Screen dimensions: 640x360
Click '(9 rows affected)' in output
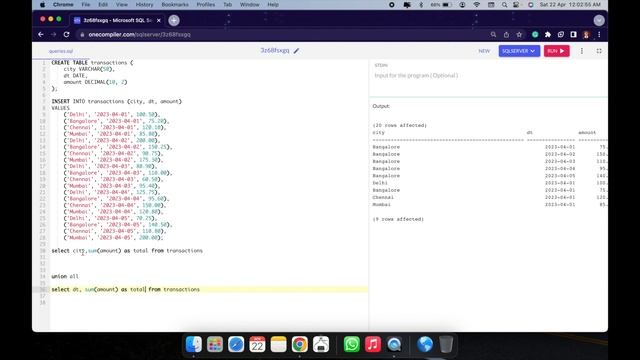pos(398,219)
